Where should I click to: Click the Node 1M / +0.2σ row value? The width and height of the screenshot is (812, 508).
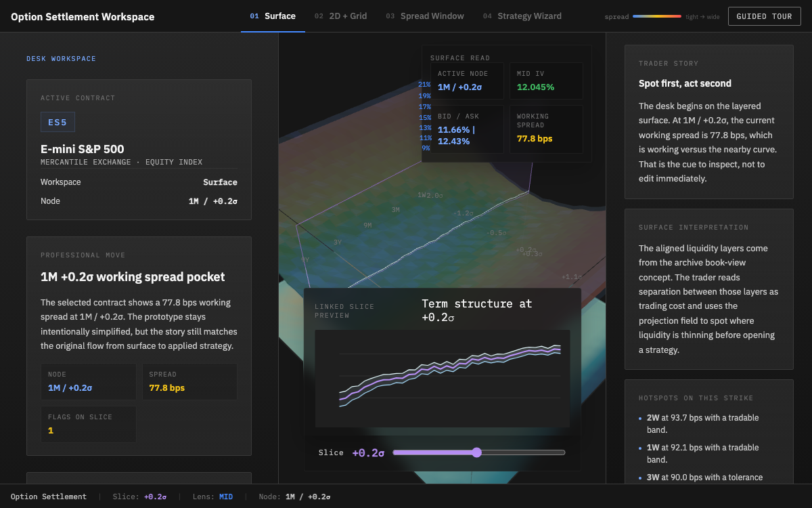click(x=212, y=201)
